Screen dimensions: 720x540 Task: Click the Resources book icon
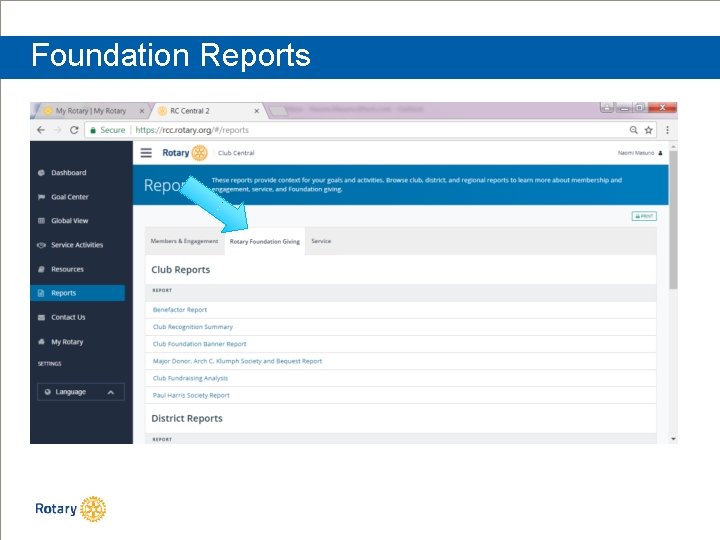(41, 269)
